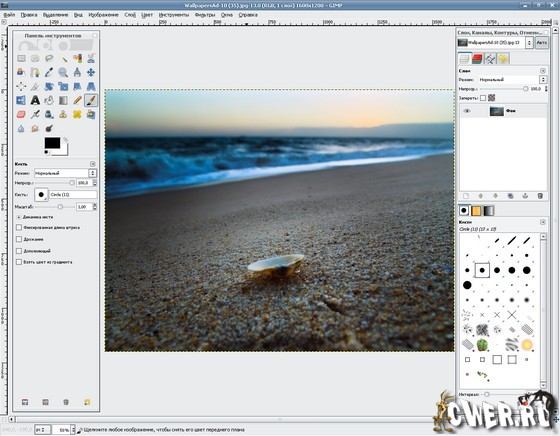Open the Фильтры menu

pos(205,15)
